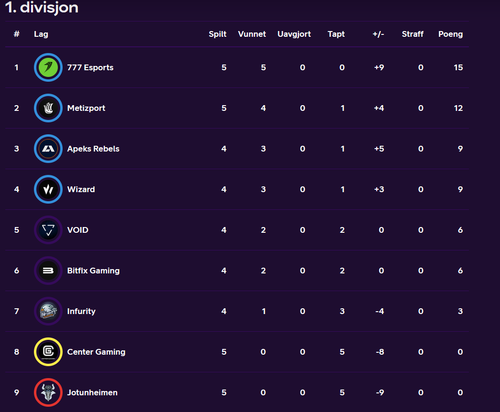Image resolution: width=500 pixels, height=412 pixels.
Task: Click the Jotunheimen team name
Action: tap(92, 393)
